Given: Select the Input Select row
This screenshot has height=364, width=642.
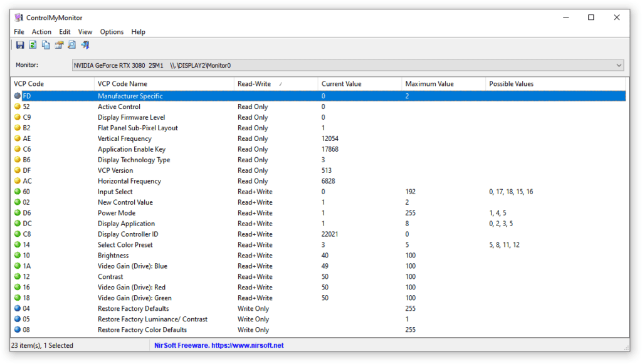Looking at the screenshot, I should [318, 192].
